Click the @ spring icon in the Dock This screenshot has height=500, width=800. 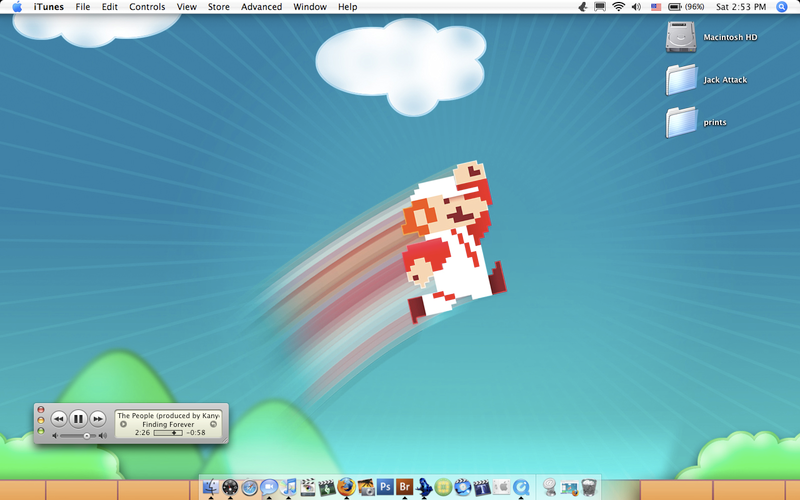tap(549, 487)
